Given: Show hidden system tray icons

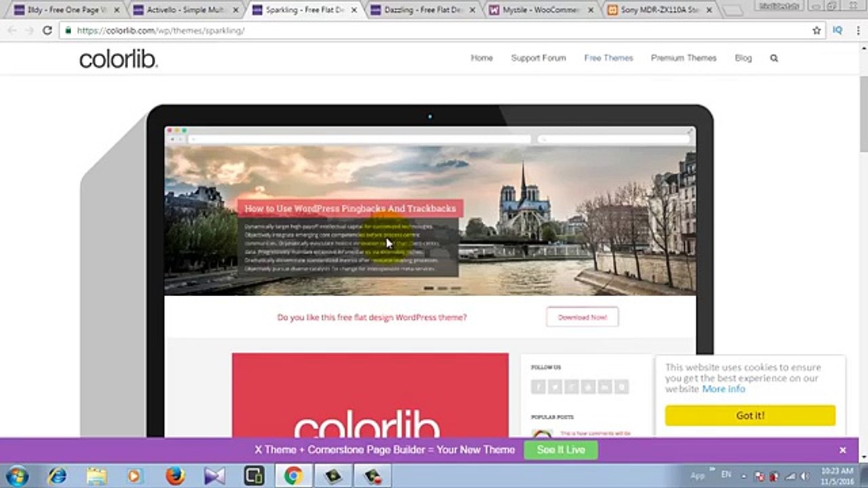Looking at the screenshot, I should point(745,476).
